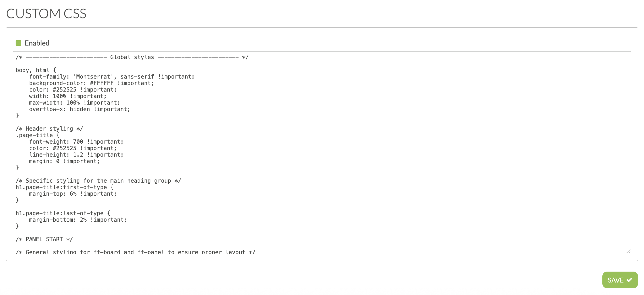The width and height of the screenshot is (644, 295).
Task: Click the line-height 1.2 declaration line
Action: tap(76, 155)
